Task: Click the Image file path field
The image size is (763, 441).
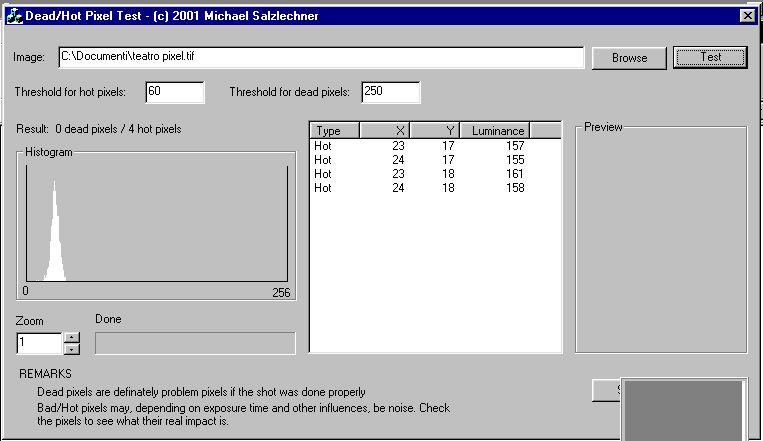Action: (320, 57)
